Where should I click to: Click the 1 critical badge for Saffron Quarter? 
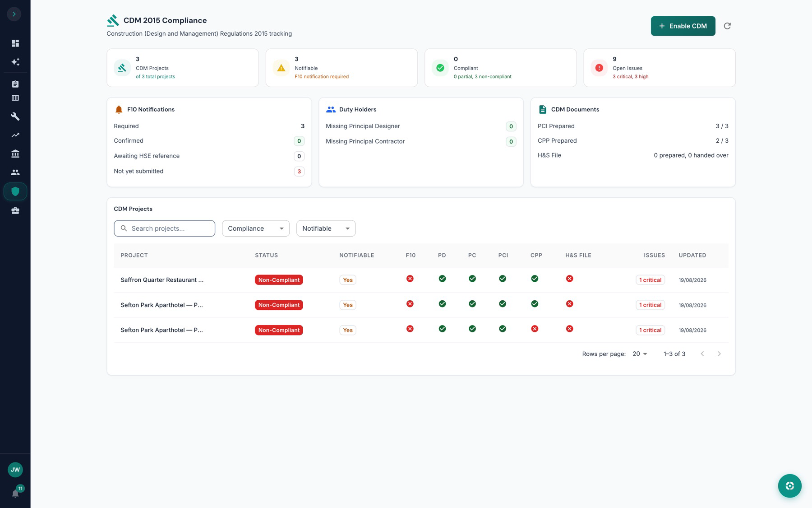pyautogui.click(x=650, y=280)
